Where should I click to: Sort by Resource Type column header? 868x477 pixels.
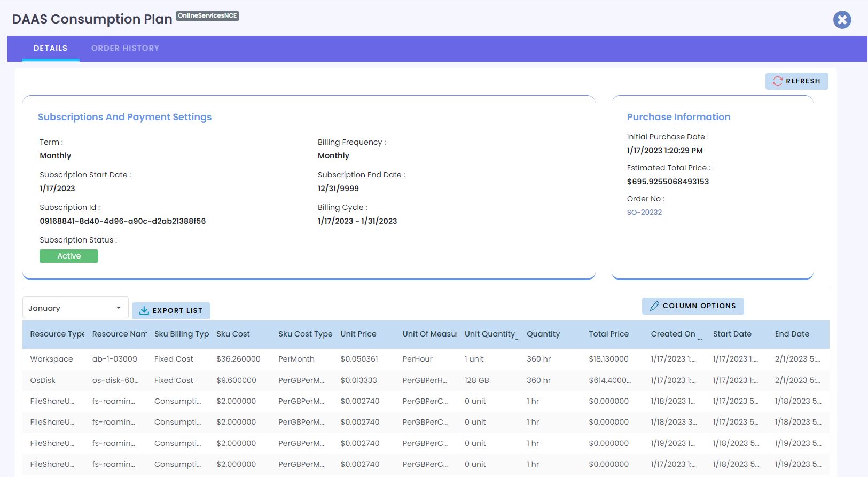click(57, 334)
